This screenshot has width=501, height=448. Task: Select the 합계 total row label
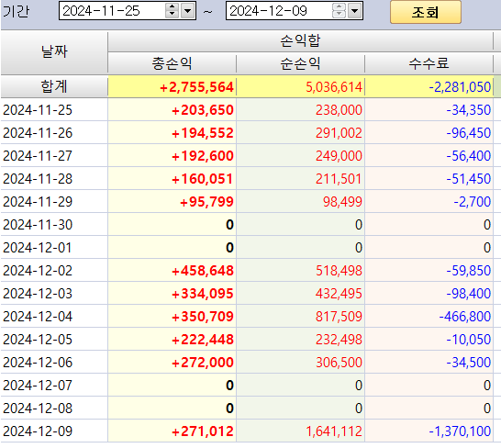pyautogui.click(x=54, y=86)
